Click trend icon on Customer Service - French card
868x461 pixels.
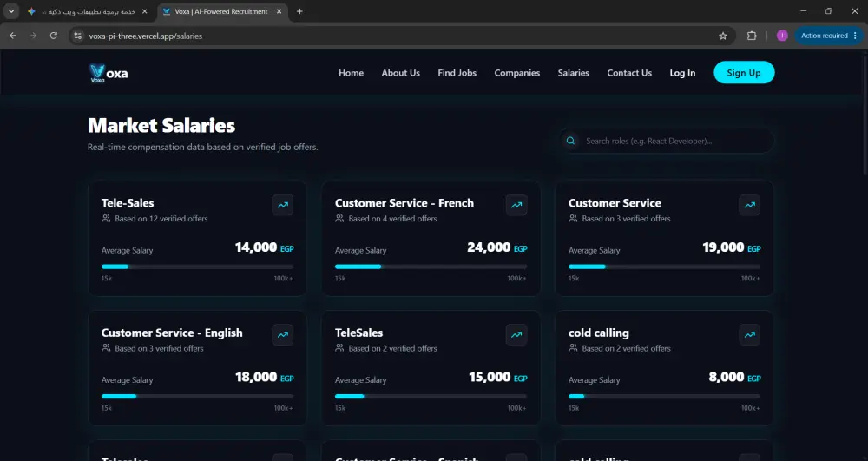tap(516, 205)
